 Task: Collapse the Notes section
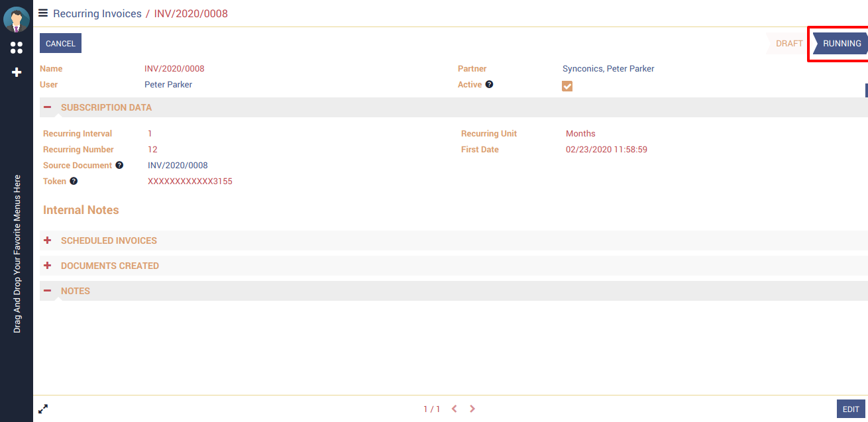coord(48,291)
